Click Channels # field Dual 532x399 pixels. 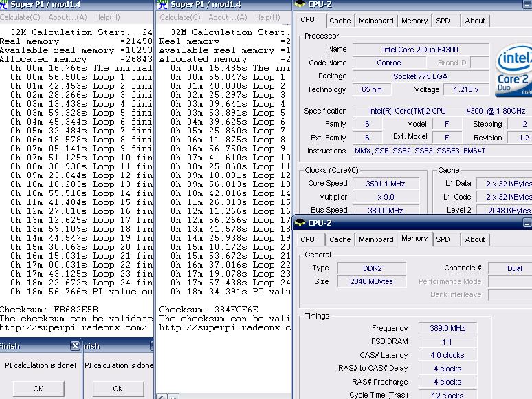[x=510, y=268]
